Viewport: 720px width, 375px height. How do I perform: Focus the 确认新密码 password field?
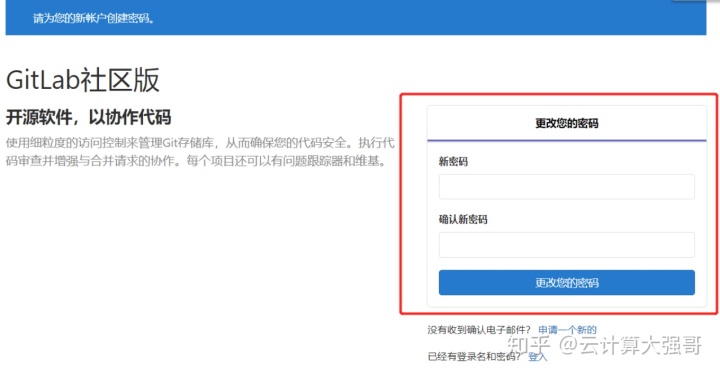(567, 245)
